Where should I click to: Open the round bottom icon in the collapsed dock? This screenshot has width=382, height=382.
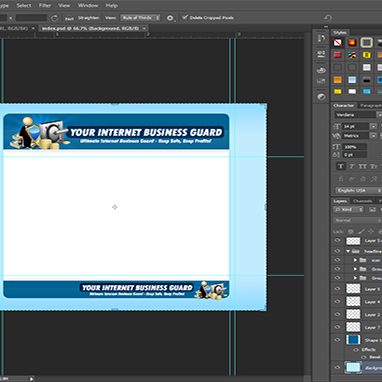pos(321,97)
